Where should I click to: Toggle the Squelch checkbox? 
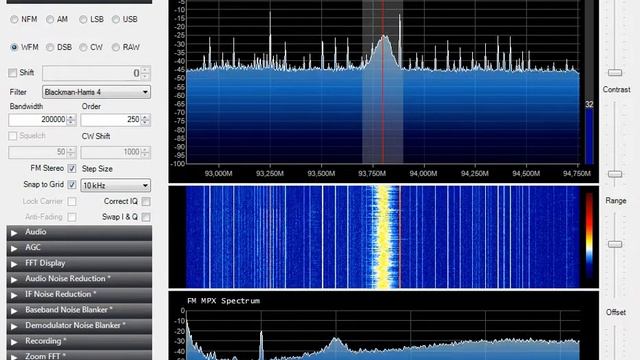(x=13, y=136)
